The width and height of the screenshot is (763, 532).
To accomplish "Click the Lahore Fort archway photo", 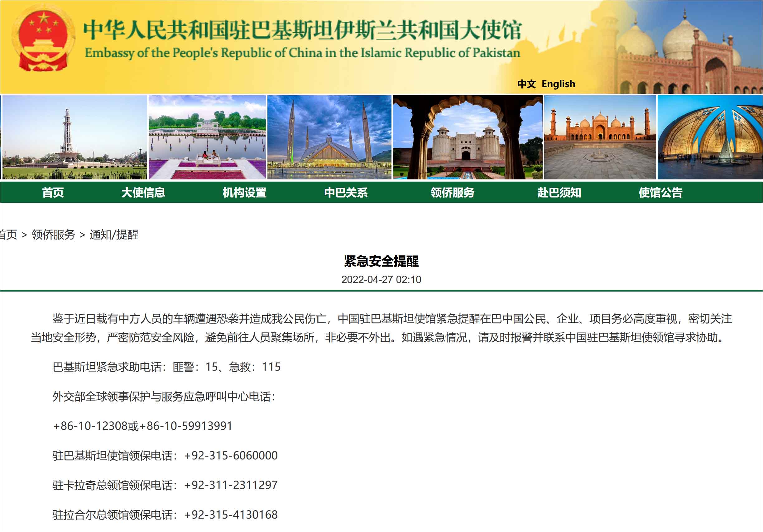I will coord(468,137).
